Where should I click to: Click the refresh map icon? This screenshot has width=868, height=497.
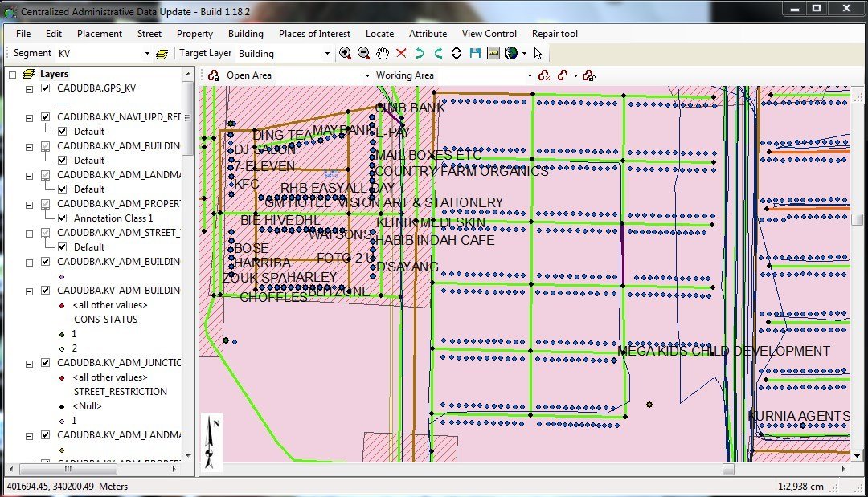click(x=457, y=54)
